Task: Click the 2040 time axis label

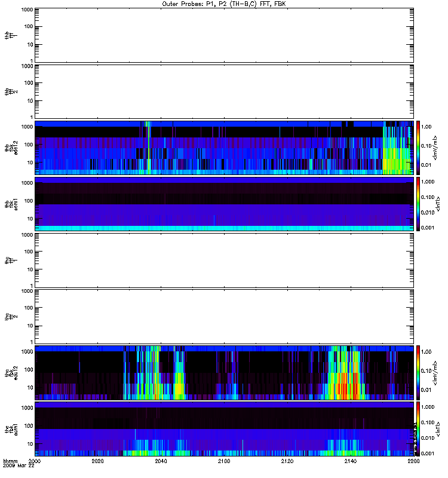Action: [x=161, y=461]
